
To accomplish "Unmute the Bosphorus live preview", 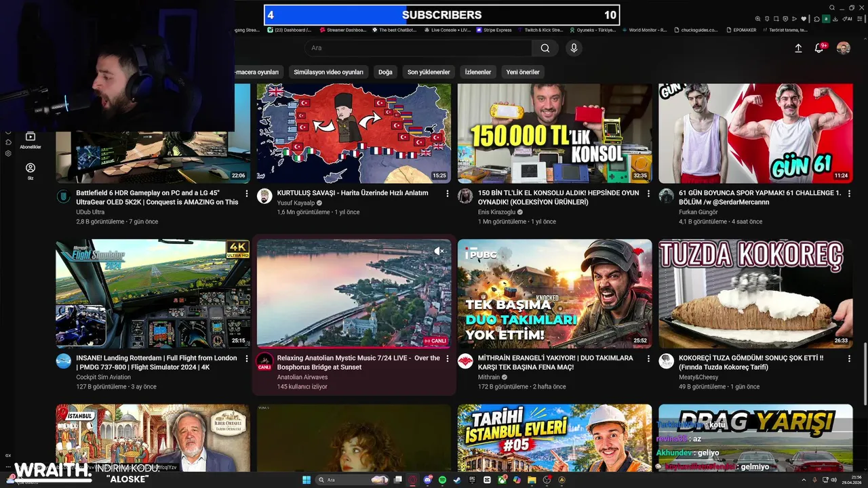I will point(439,251).
